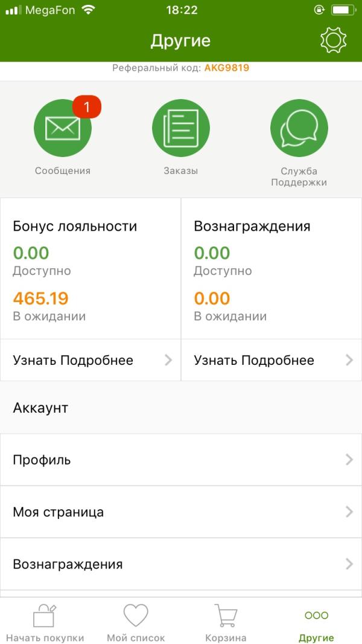Expand Узнать Подробнее under Вознаграждения card
Image resolution: width=362 pixels, height=644 pixels.
(x=271, y=360)
